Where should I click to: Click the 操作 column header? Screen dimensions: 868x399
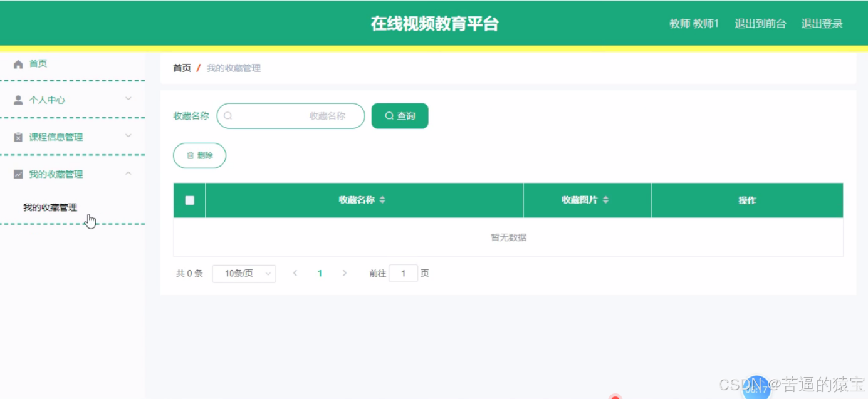click(747, 200)
